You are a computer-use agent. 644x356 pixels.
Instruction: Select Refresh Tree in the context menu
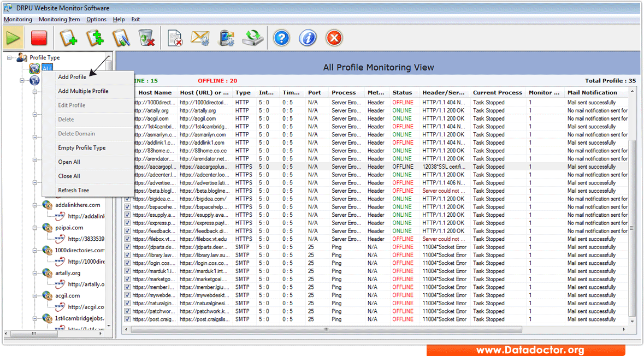[x=73, y=191]
